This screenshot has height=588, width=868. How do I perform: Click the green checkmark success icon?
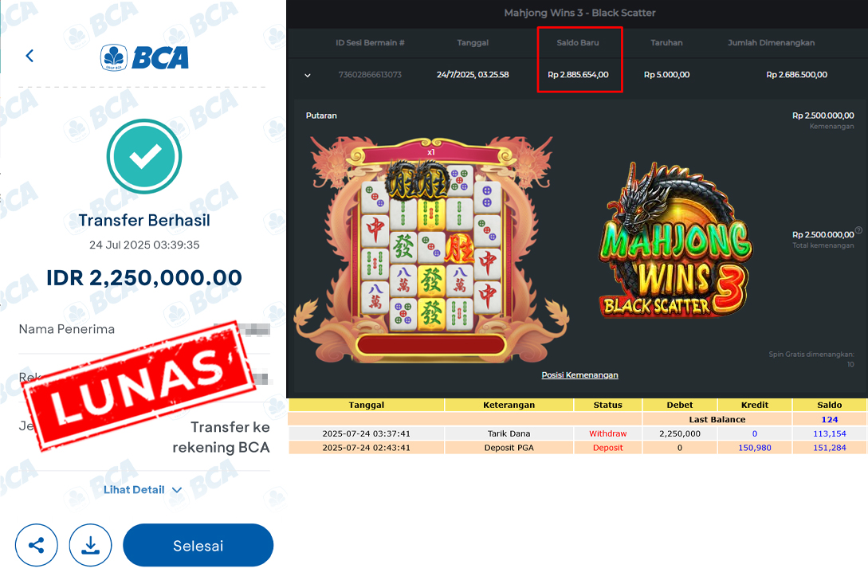144,156
